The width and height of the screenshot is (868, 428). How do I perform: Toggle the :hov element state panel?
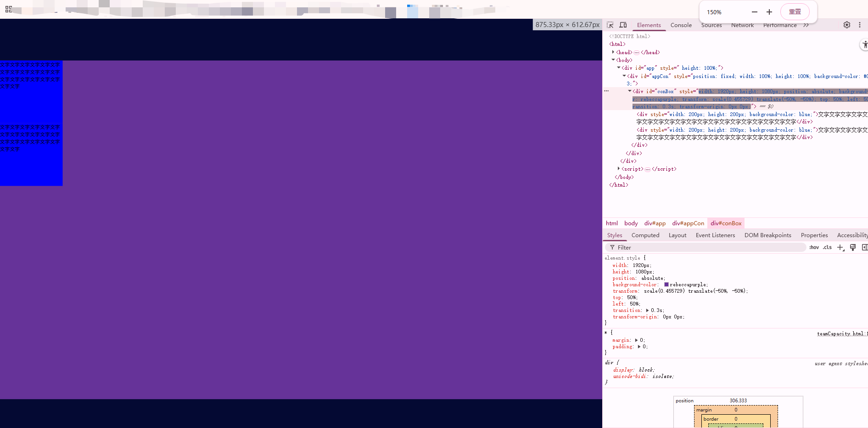click(x=814, y=247)
